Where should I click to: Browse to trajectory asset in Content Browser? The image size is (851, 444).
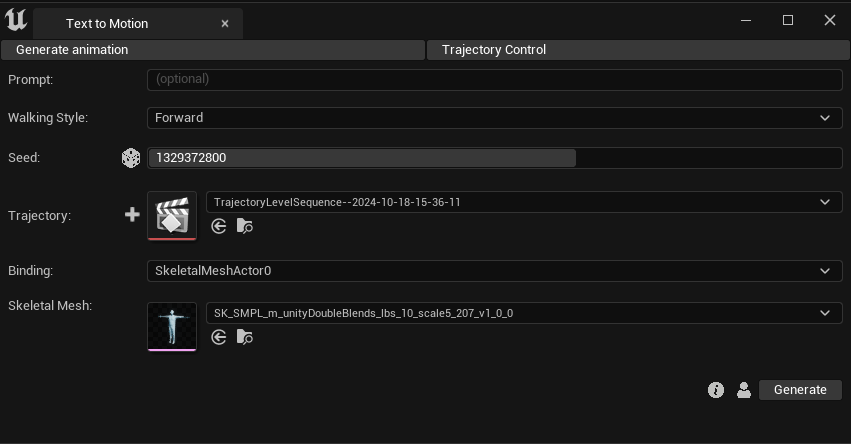click(244, 227)
